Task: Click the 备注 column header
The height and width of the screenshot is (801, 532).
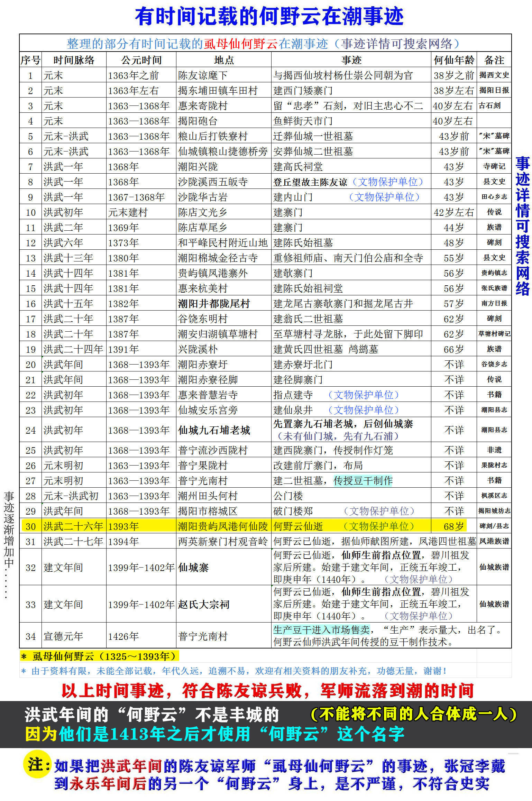Action: (494, 60)
